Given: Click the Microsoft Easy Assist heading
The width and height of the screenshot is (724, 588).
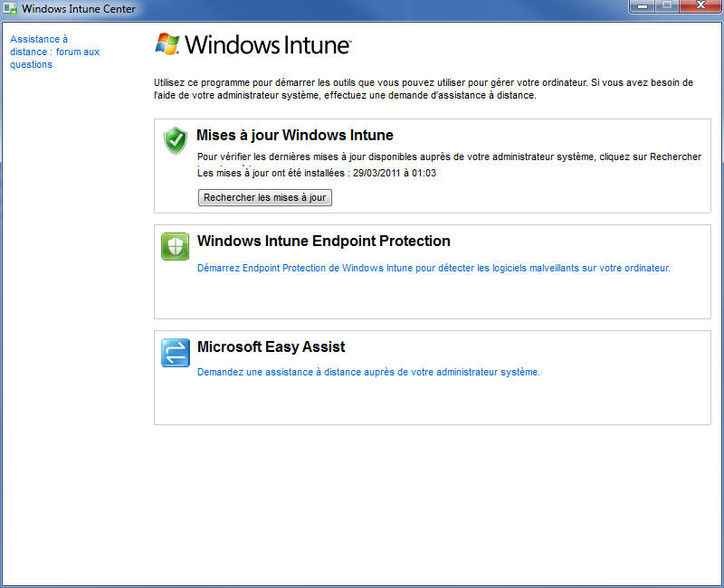Looking at the screenshot, I should click(x=271, y=346).
